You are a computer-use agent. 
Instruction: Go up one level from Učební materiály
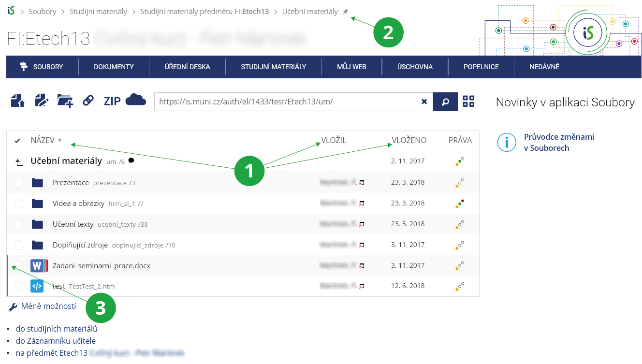19,162
